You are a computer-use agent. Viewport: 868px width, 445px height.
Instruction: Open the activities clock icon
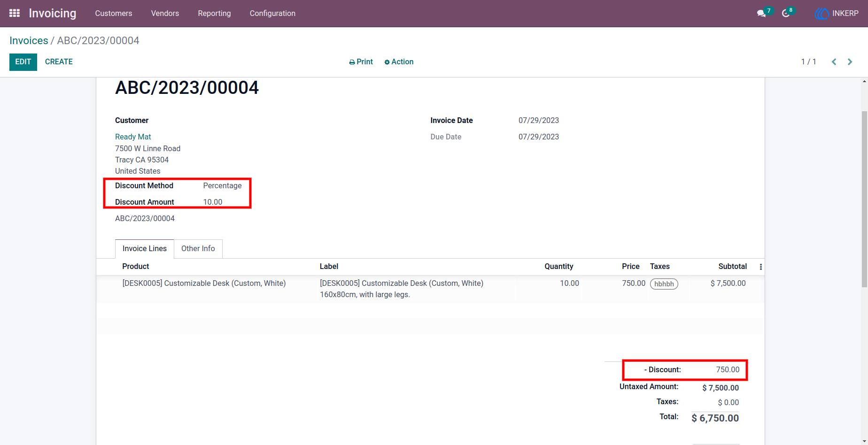[x=785, y=14]
